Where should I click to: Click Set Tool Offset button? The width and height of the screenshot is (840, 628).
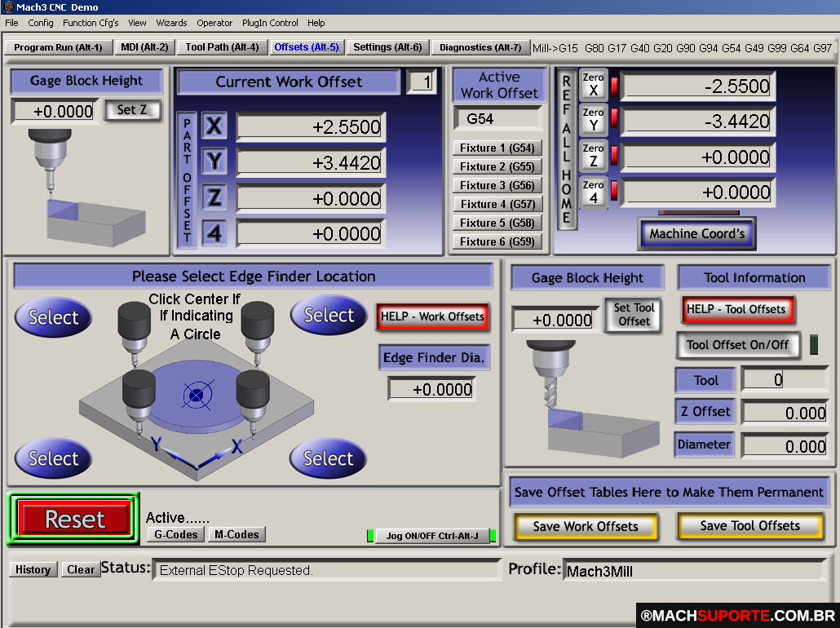point(634,315)
